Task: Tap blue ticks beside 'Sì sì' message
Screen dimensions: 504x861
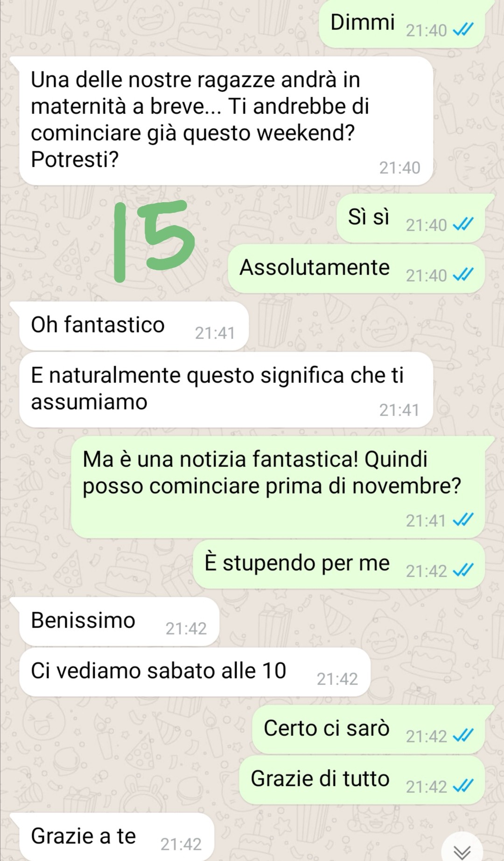Action: [x=464, y=225]
